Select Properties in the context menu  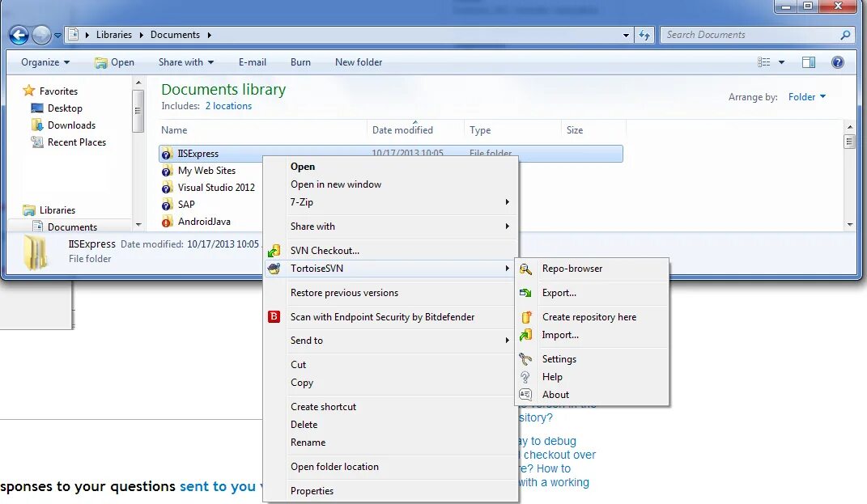390,491
